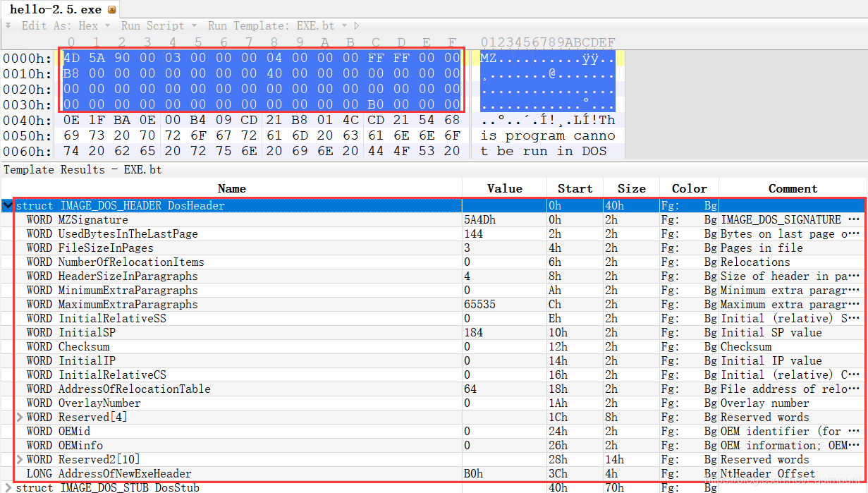This screenshot has width=868, height=493.
Task: Click the value B0h of AddressOfNewExeHeader
Action: (473, 474)
